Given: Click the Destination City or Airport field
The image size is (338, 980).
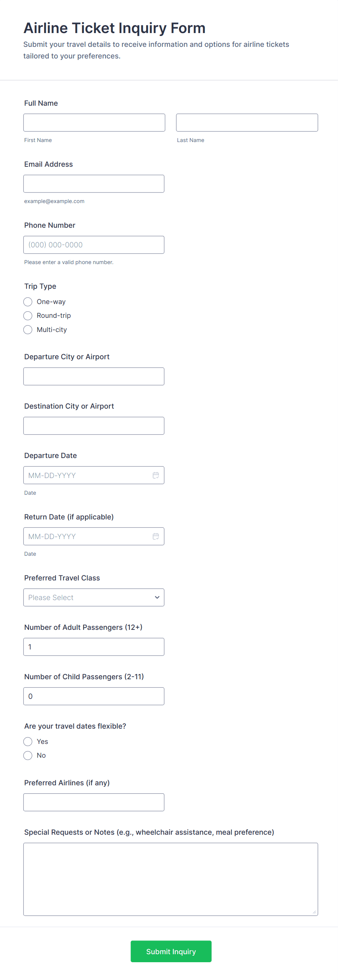Looking at the screenshot, I should coord(94,426).
